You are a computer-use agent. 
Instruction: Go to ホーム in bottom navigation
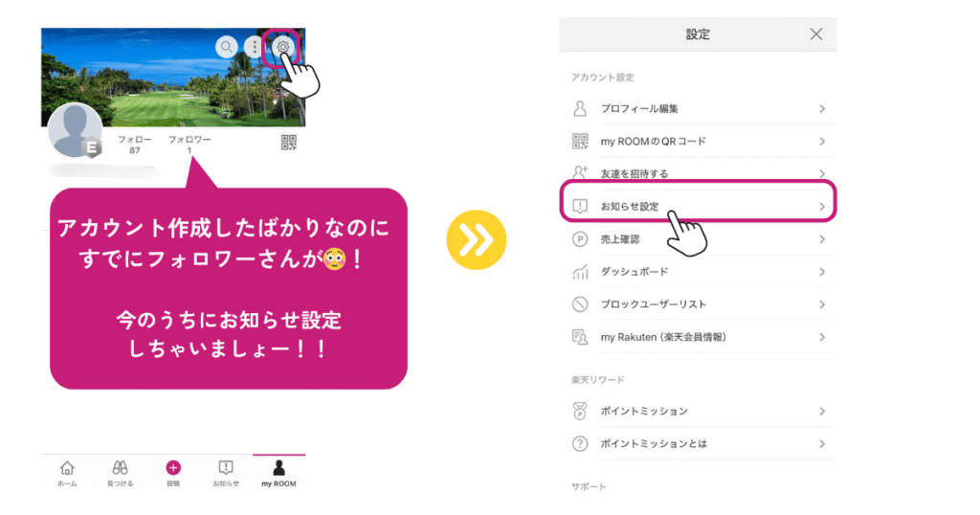click(x=67, y=474)
